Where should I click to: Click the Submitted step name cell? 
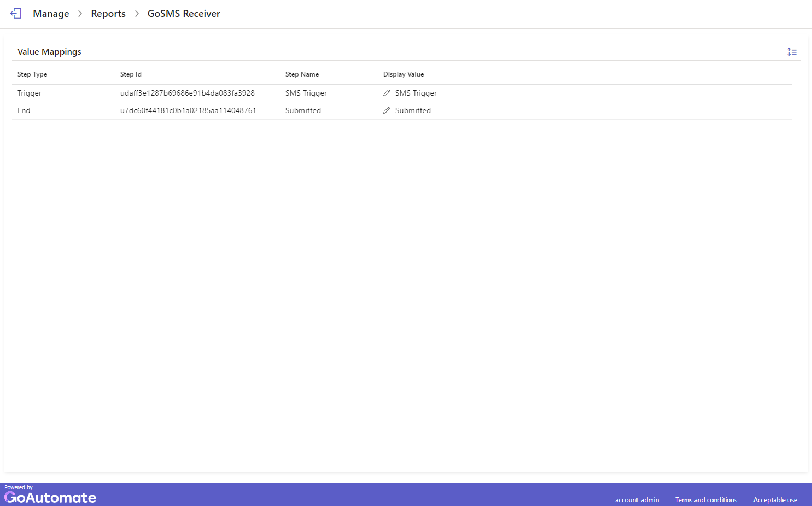(303, 110)
